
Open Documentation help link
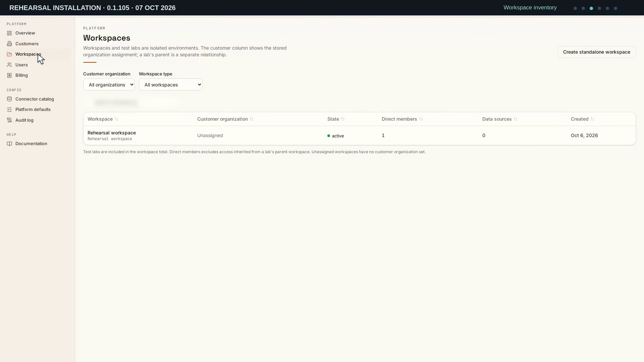click(x=31, y=144)
